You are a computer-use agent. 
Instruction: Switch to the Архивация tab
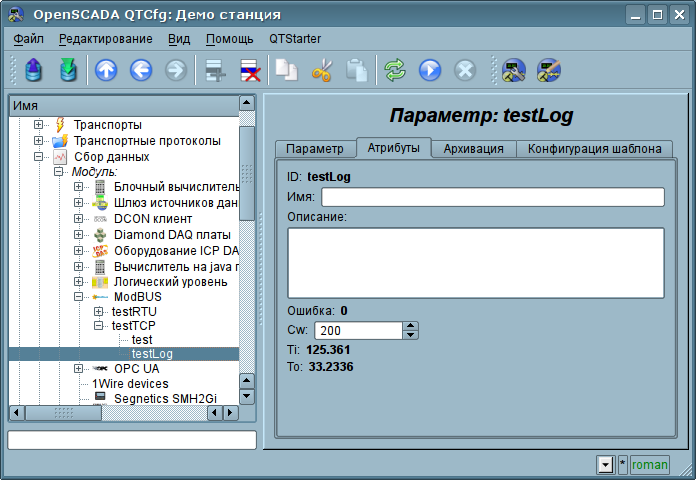click(473, 149)
